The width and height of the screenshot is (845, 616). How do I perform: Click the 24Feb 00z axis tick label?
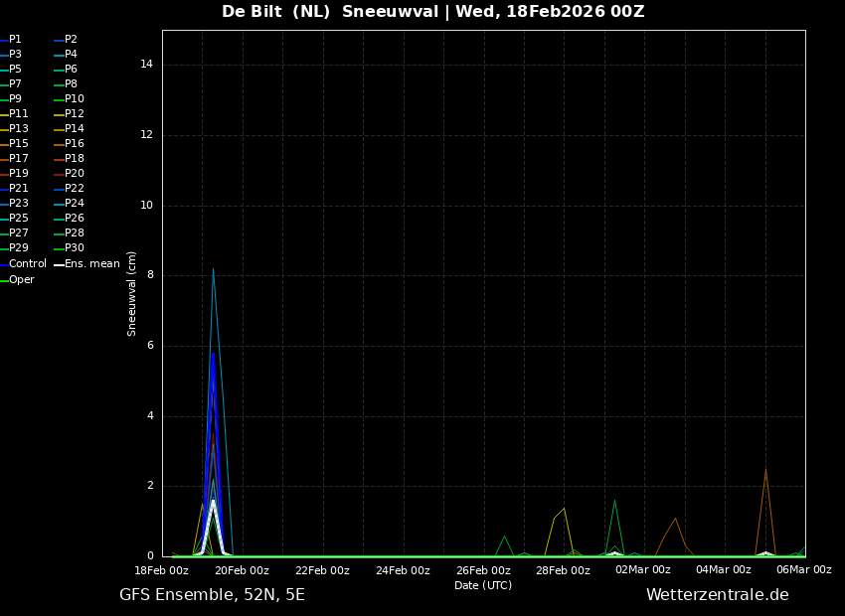point(403,570)
